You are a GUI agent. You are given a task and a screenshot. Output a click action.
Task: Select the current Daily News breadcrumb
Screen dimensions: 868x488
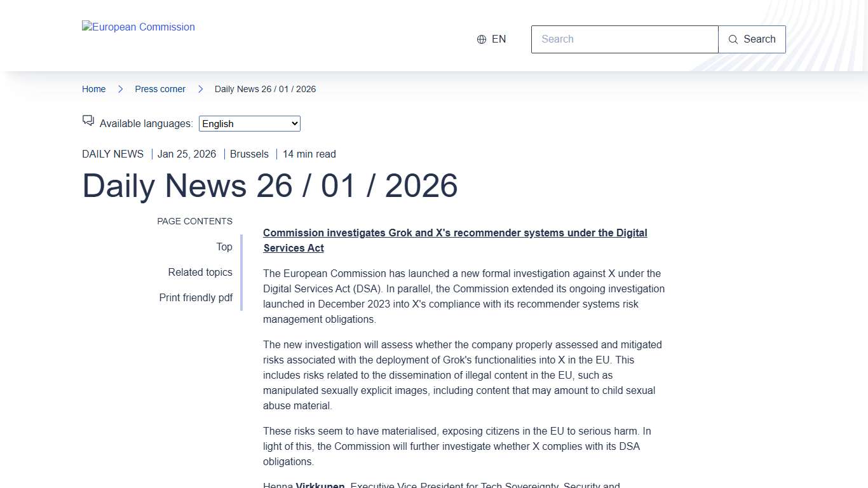[265, 89]
